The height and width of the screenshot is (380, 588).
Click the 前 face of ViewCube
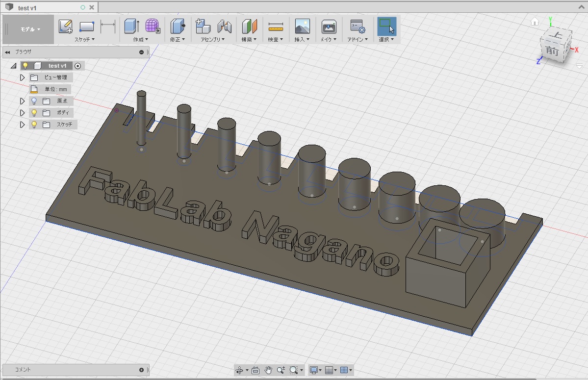(x=552, y=50)
